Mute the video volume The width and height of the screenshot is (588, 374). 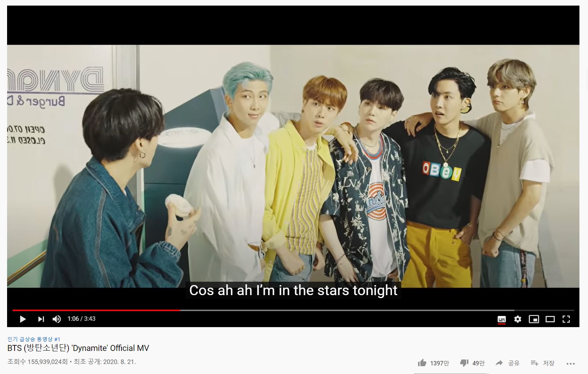tap(57, 319)
